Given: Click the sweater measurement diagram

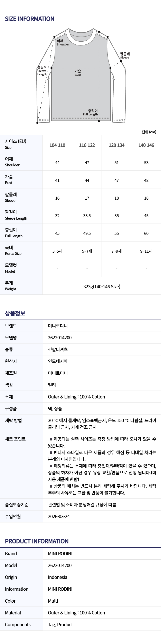Looking at the screenshot, I should pyautogui.click(x=81, y=77).
